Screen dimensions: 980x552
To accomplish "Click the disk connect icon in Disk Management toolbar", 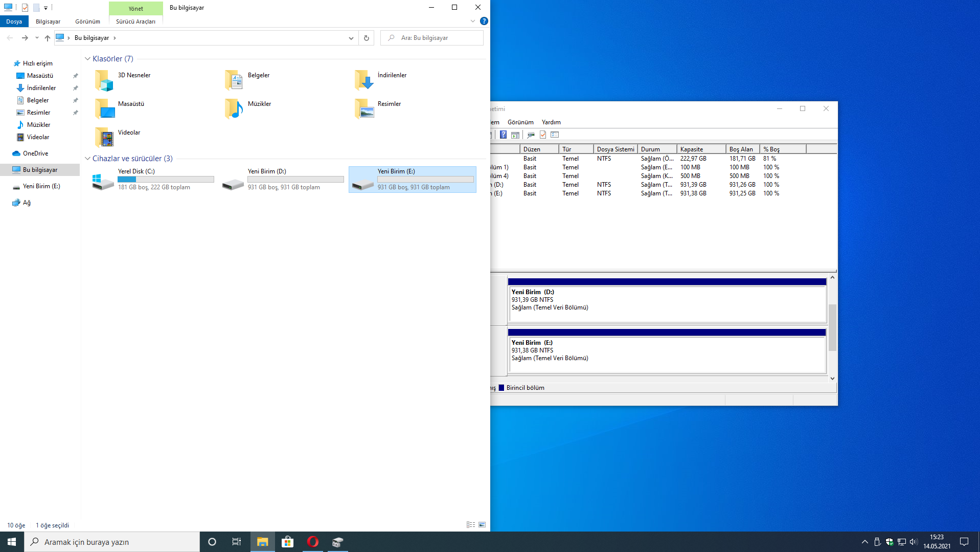I will pos(531,135).
